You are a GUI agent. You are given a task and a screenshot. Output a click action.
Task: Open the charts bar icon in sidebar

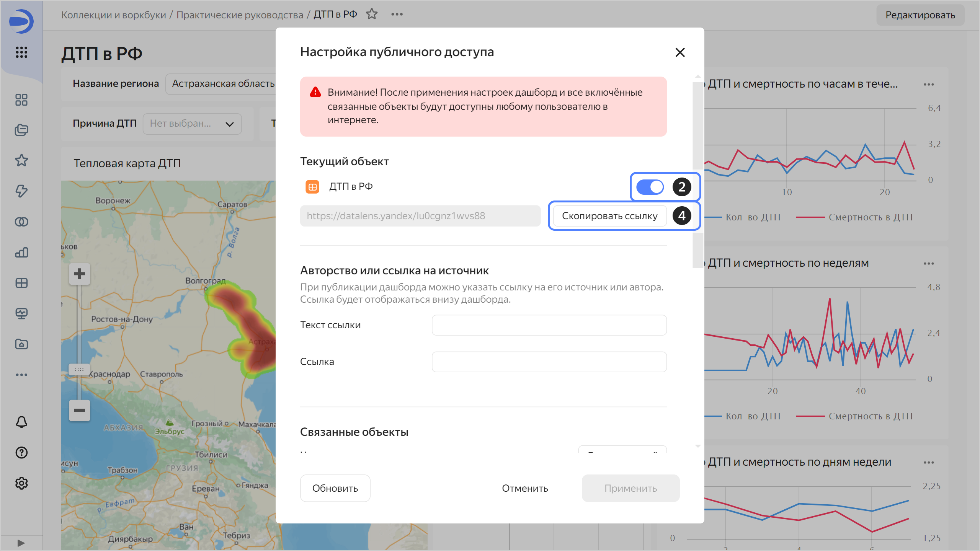pyautogui.click(x=21, y=253)
